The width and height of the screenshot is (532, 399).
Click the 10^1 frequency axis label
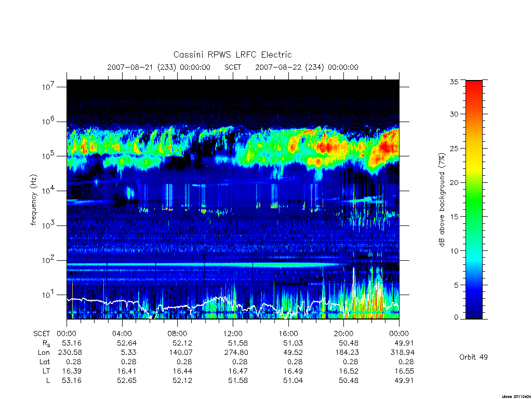48,295
